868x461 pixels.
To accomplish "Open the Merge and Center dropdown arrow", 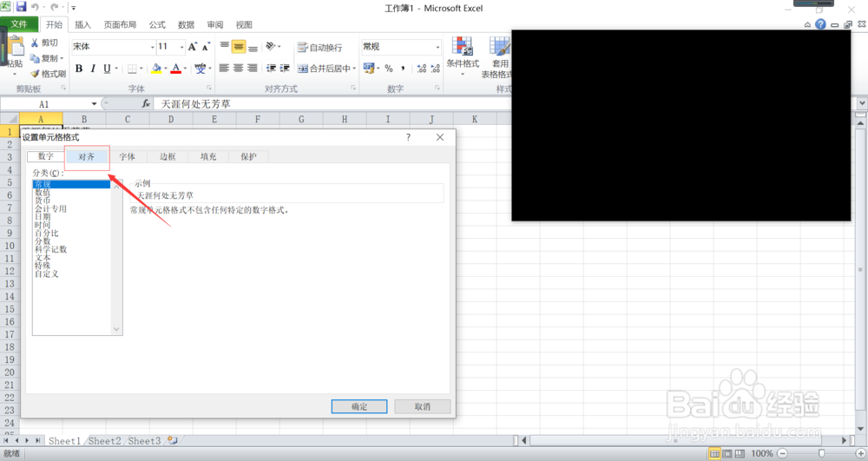I will [354, 69].
